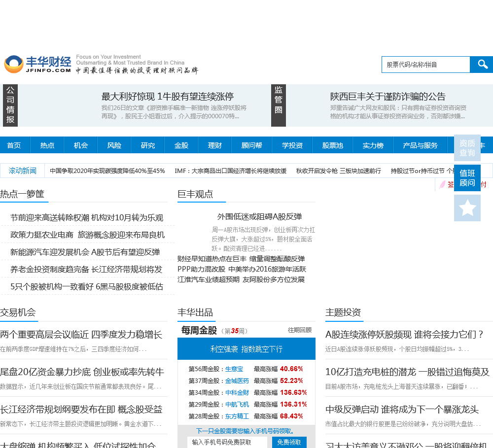Click the 滚动新闻 label
Viewport: 493px width, 448px height.
pos(23,171)
